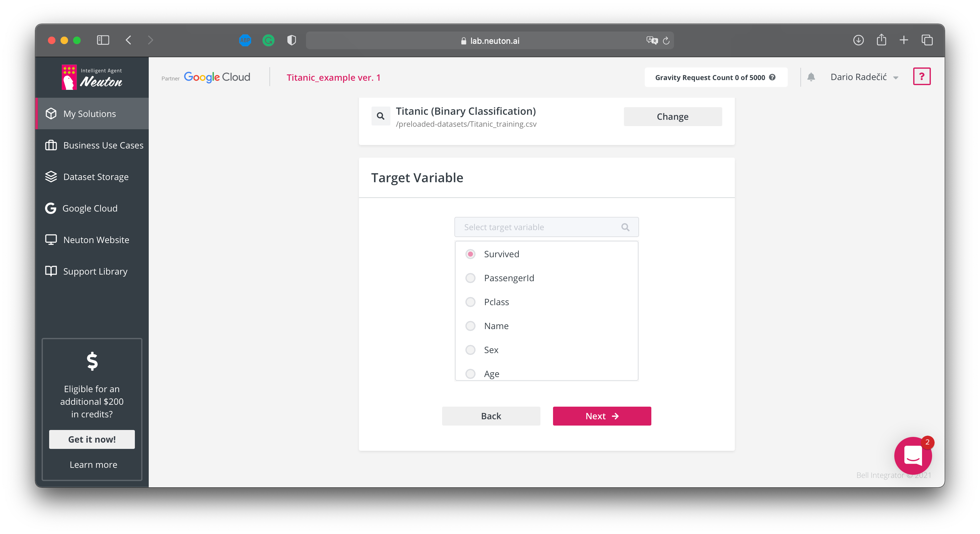
Task: Select Pclass as target variable
Action: [x=470, y=302]
